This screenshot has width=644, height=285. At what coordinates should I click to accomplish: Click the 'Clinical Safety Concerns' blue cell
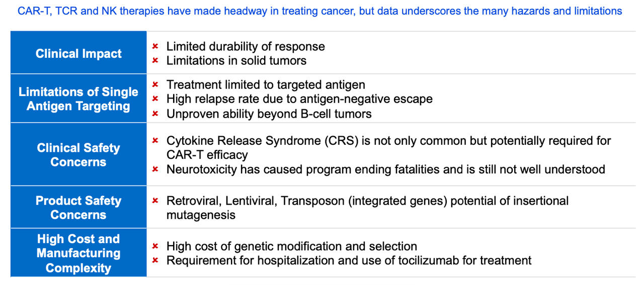click(78, 154)
